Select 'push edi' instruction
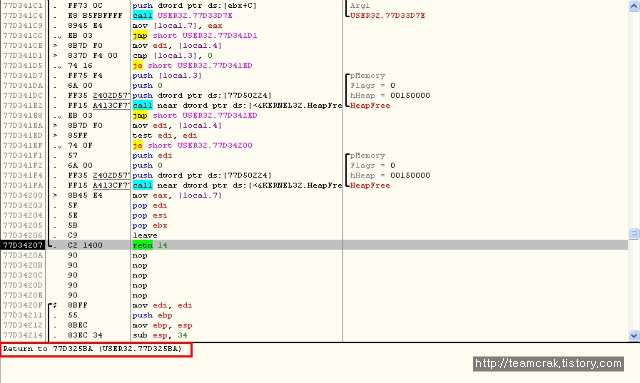640x383 pixels. pos(152,156)
